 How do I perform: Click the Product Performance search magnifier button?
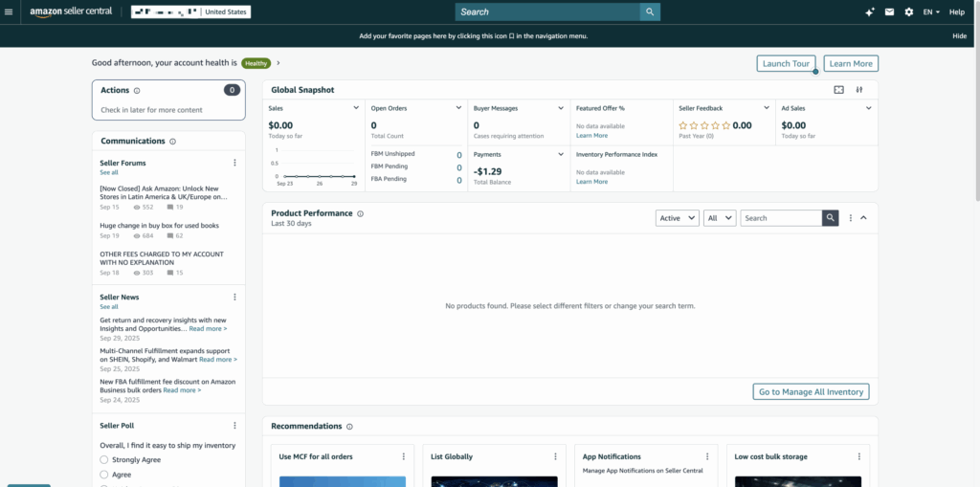[x=831, y=218]
